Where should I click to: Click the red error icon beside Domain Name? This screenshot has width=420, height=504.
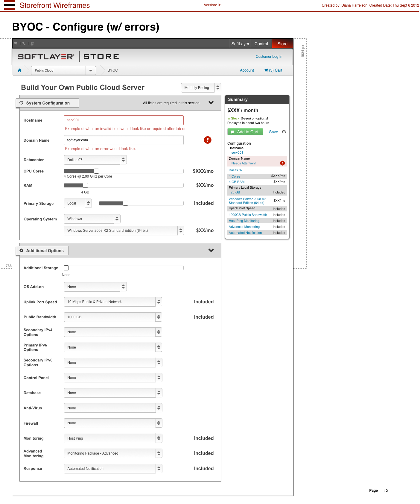coord(208,140)
